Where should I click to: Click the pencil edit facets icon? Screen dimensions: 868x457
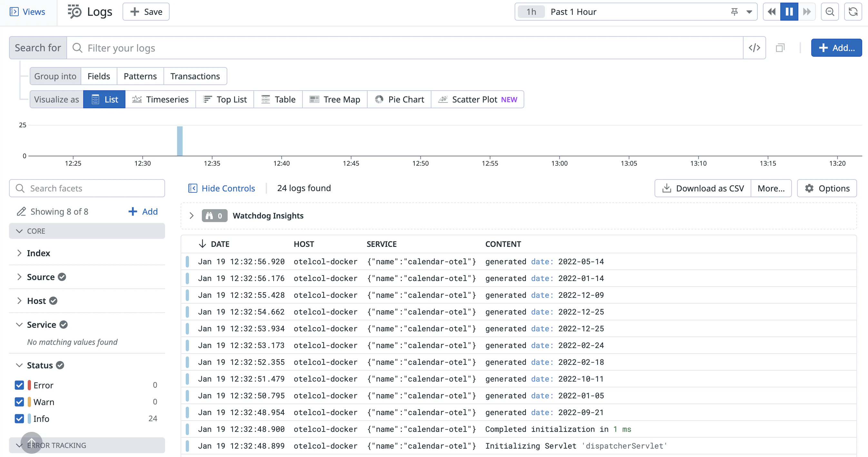(x=21, y=211)
